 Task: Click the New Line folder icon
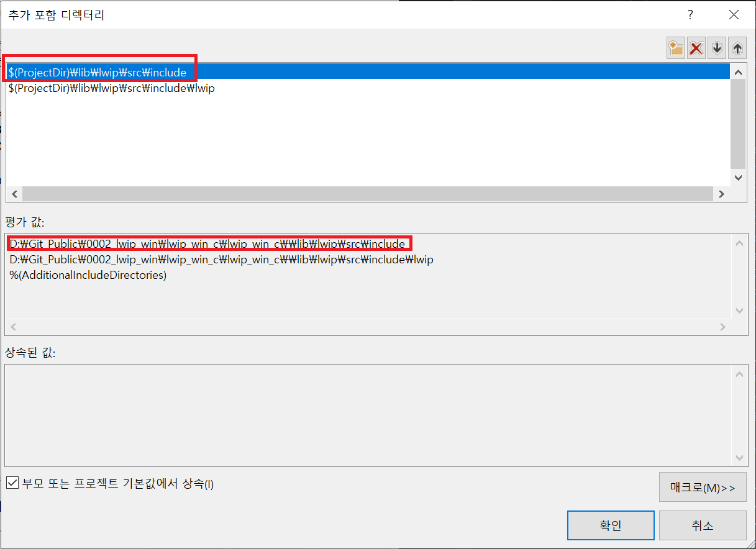pyautogui.click(x=676, y=48)
